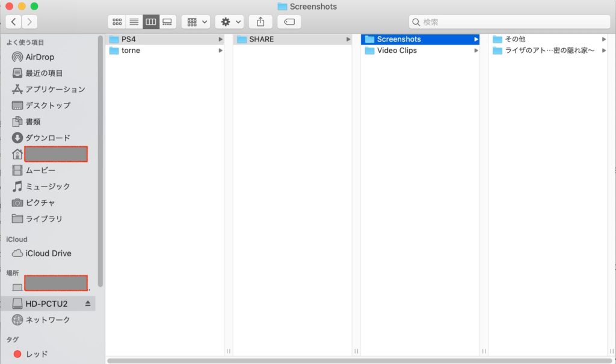Viewport: 616px width, 364px height.
Task: Open the gear action menu
Action: click(x=229, y=22)
